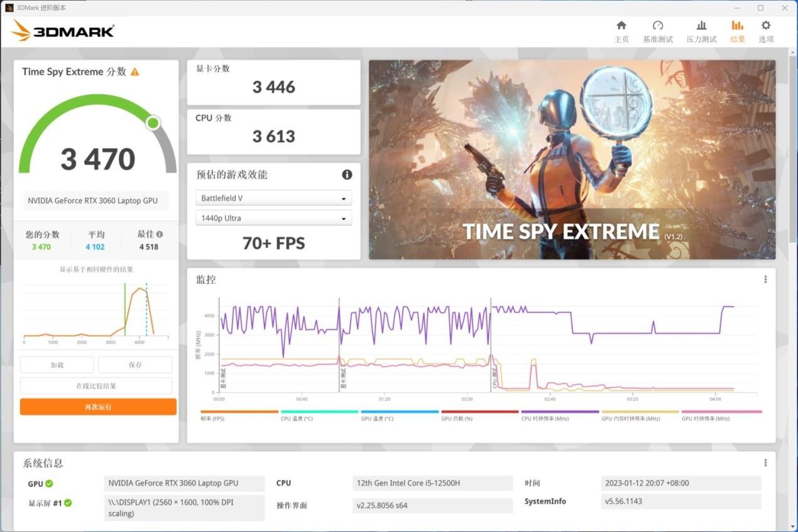Toggle the CPU 温度 (°C) legend series

pos(319,416)
